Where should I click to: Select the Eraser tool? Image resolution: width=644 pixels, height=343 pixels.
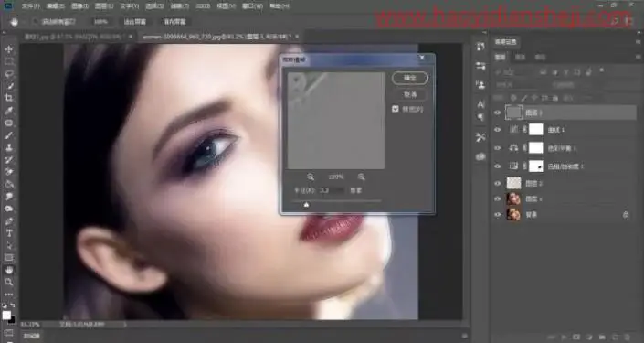pos(8,172)
